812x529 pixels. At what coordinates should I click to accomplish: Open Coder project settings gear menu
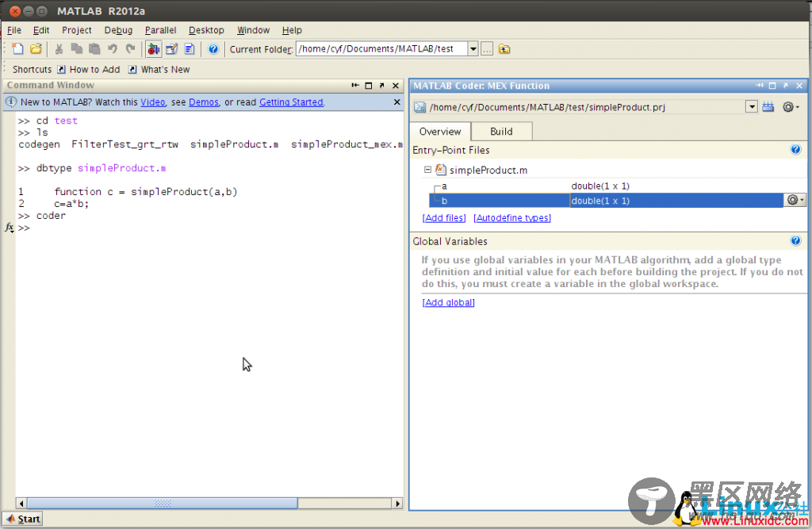pos(791,107)
